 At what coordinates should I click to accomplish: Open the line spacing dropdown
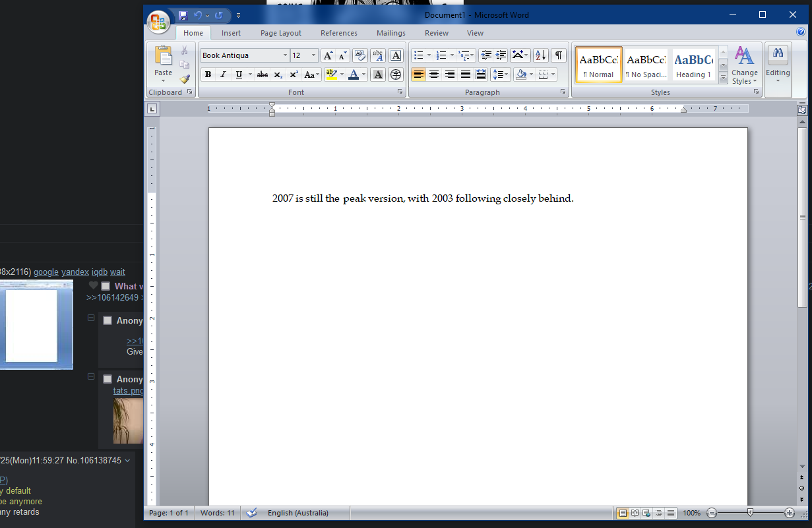tap(501, 74)
